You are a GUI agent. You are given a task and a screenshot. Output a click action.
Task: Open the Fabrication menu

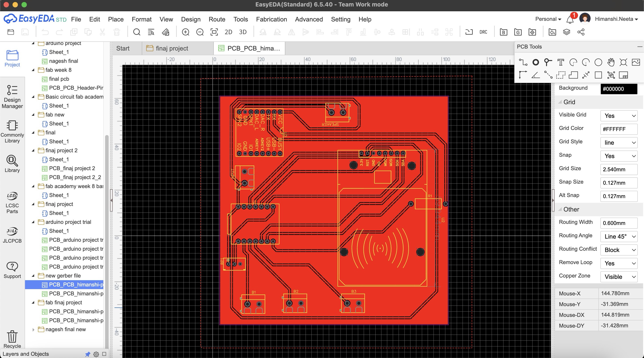tap(271, 19)
